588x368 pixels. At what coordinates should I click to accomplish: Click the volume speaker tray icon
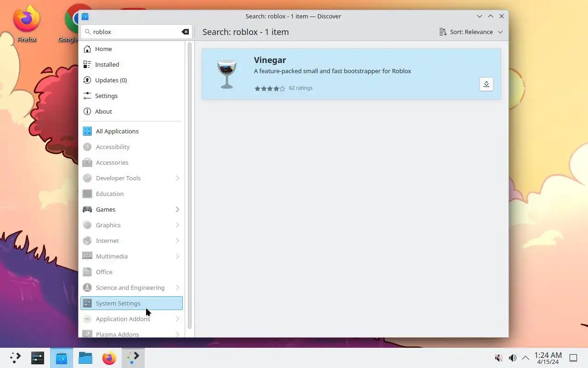pyautogui.click(x=512, y=358)
